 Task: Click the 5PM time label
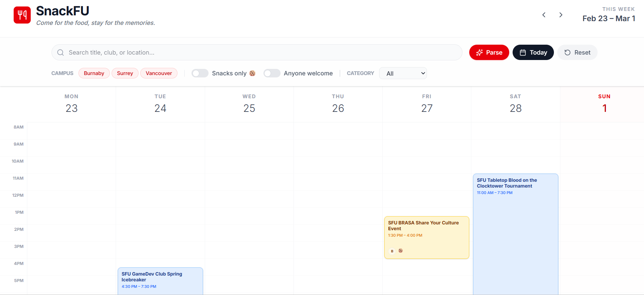coord(19,281)
